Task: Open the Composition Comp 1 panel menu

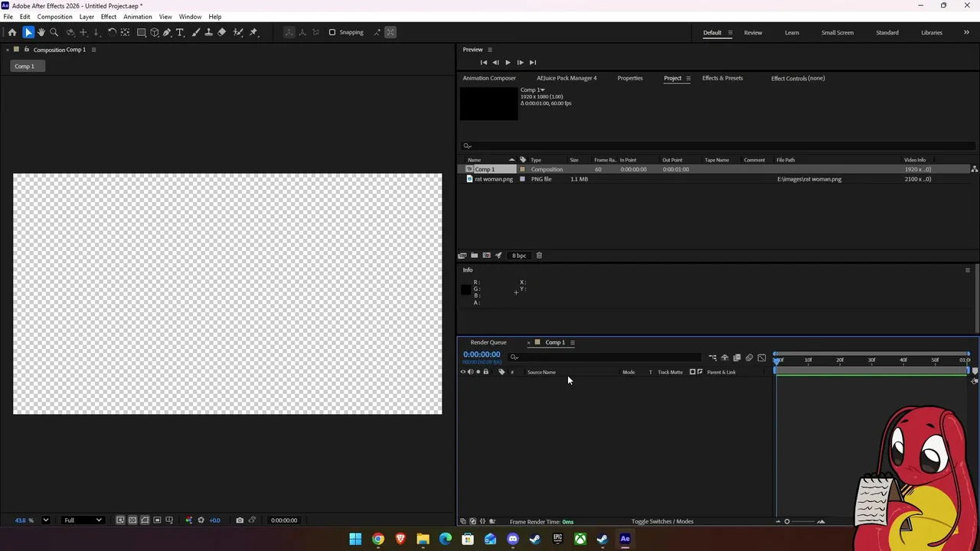Action: click(x=93, y=50)
